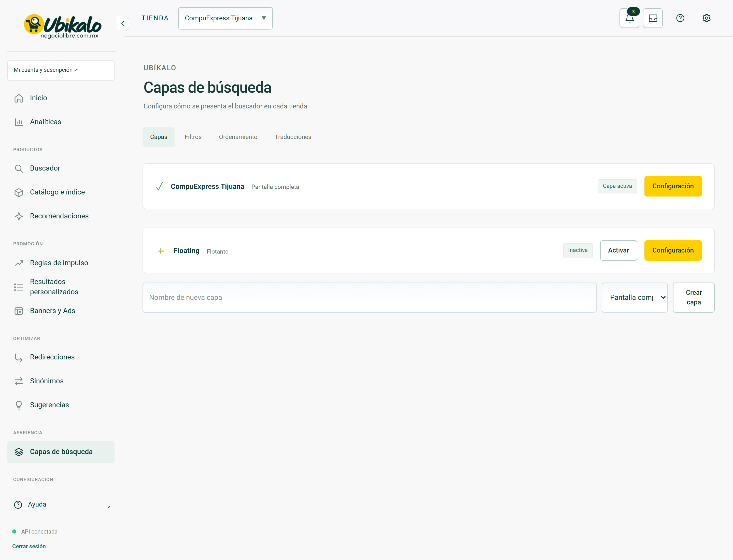Image resolution: width=733 pixels, height=560 pixels.
Task: Click the Sinónimos swap arrows icon
Action: (19, 381)
